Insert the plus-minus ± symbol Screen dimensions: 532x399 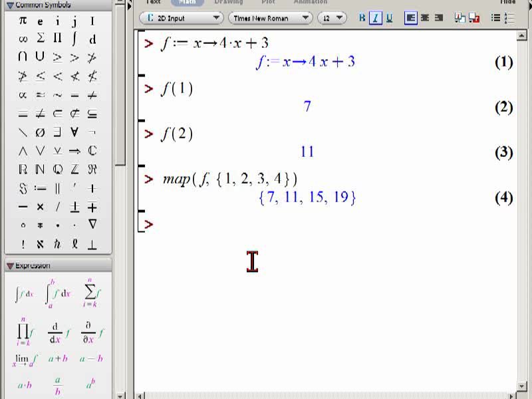point(74,207)
